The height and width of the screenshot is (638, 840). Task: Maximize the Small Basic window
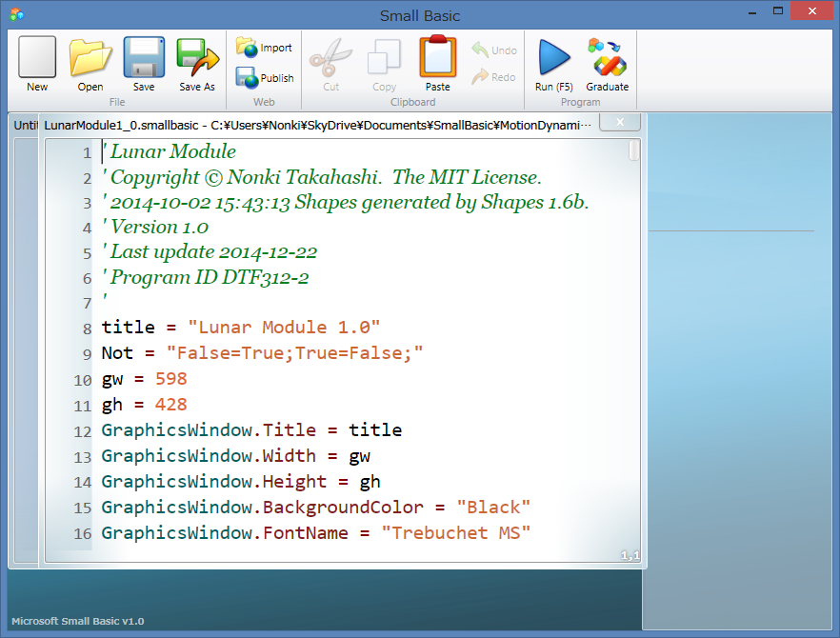(778, 10)
